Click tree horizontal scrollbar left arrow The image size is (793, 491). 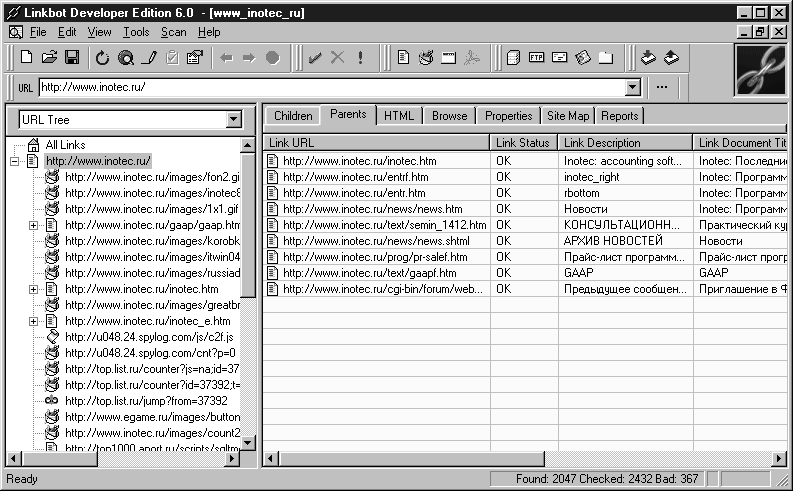13,459
